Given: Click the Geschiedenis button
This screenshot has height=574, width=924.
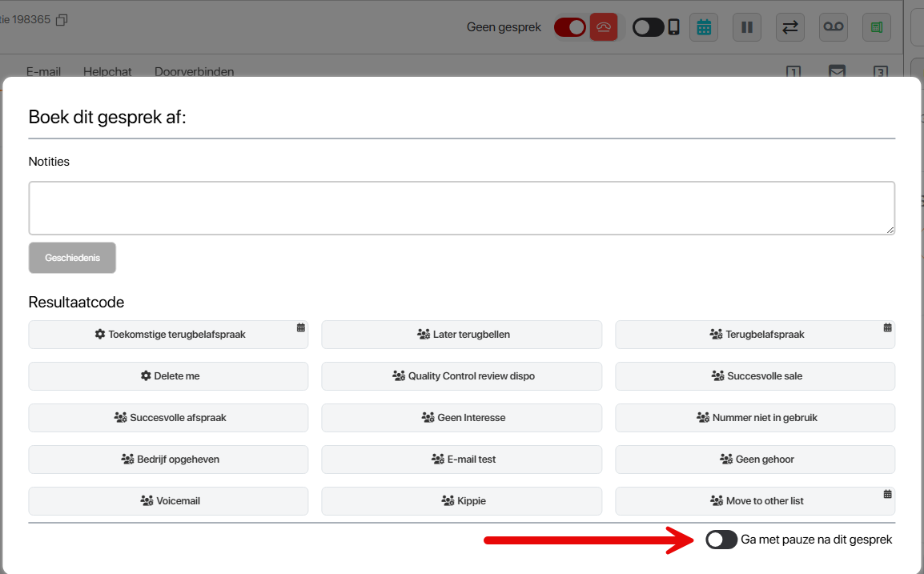Looking at the screenshot, I should (72, 258).
